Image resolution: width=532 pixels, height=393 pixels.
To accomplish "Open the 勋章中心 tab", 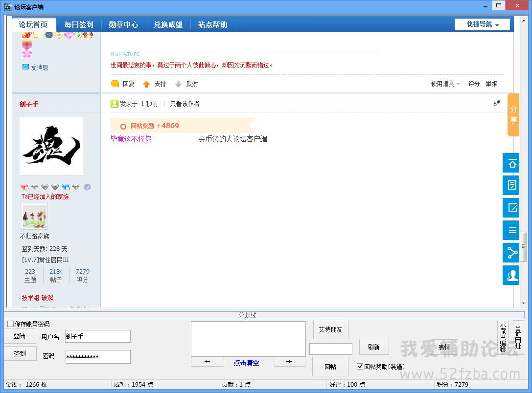I will click(x=123, y=24).
